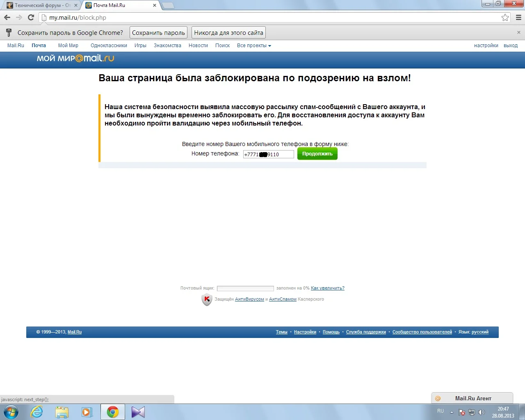Click the Сохранить пароль button
Image resolution: width=525 pixels, height=420 pixels.
coord(158,32)
